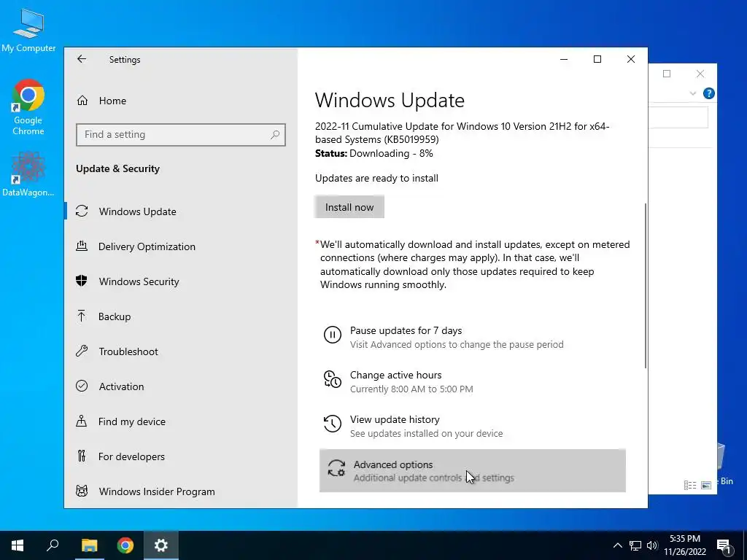Open the taskbar clock and date
The width and height of the screenshot is (747, 560).
click(685, 545)
